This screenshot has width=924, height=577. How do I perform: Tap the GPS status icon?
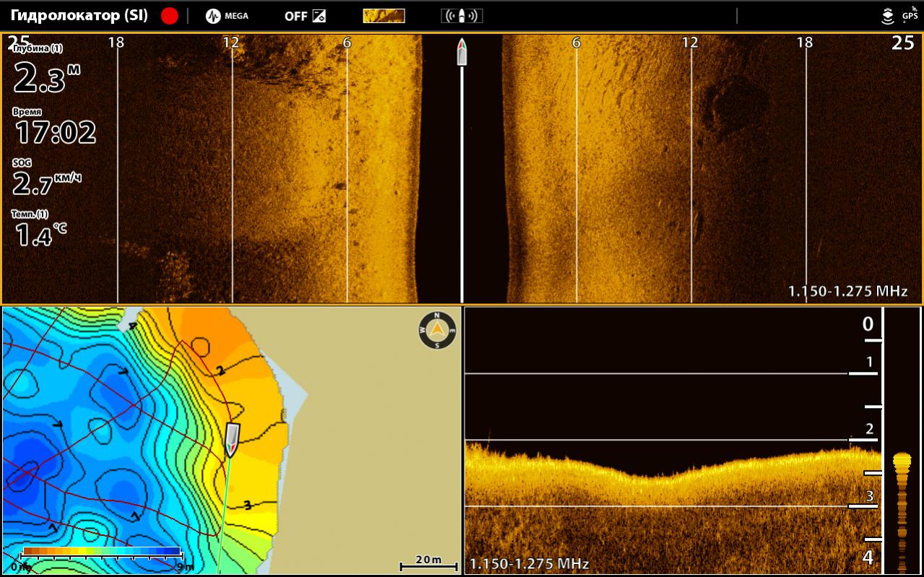tap(909, 14)
